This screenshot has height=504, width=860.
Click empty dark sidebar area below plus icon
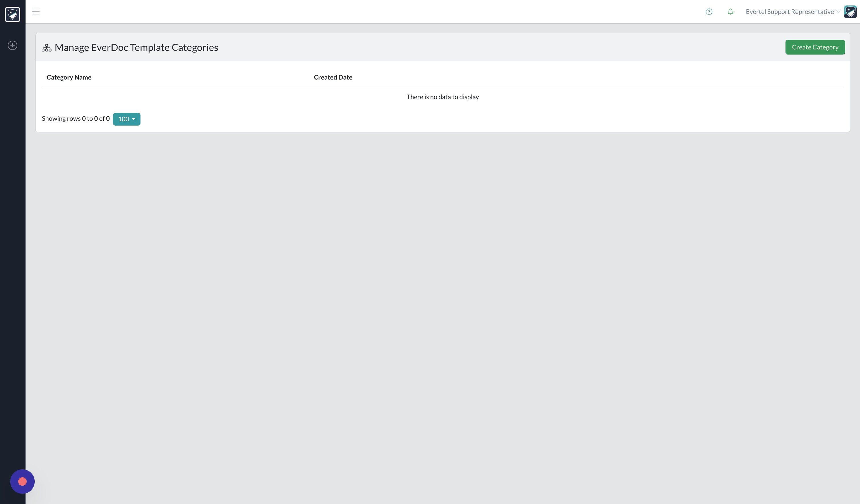13,239
